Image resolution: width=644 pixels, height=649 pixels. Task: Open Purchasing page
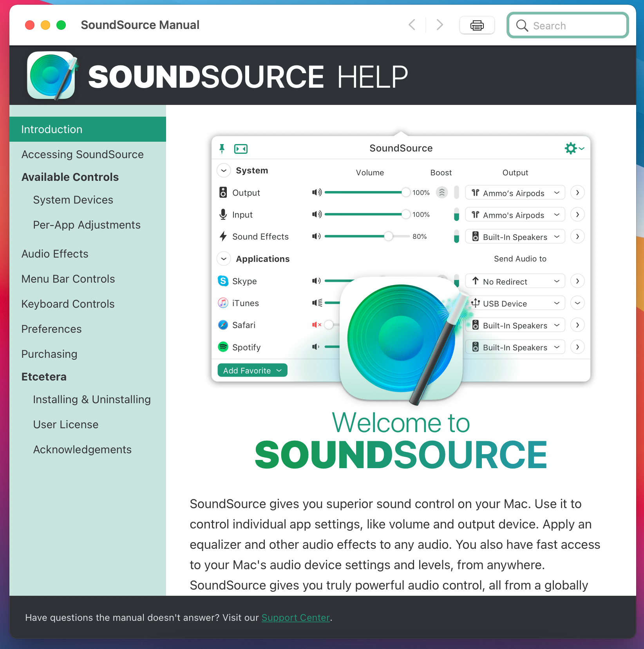pos(49,354)
